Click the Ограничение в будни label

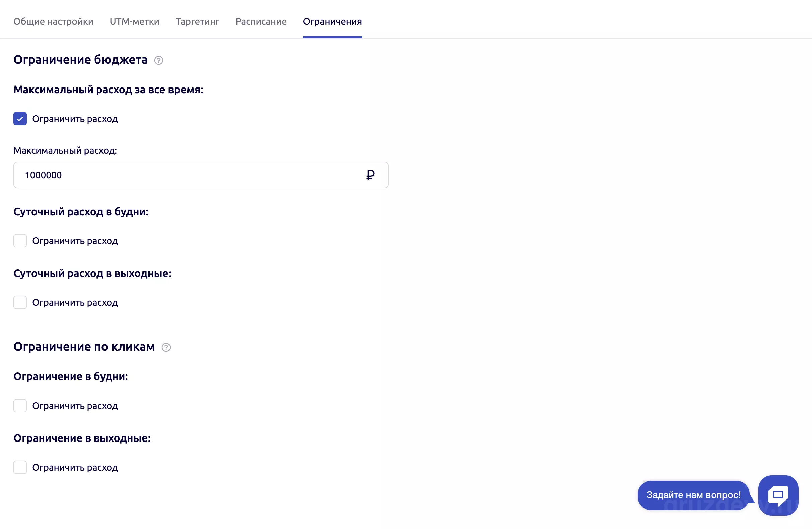coord(71,376)
